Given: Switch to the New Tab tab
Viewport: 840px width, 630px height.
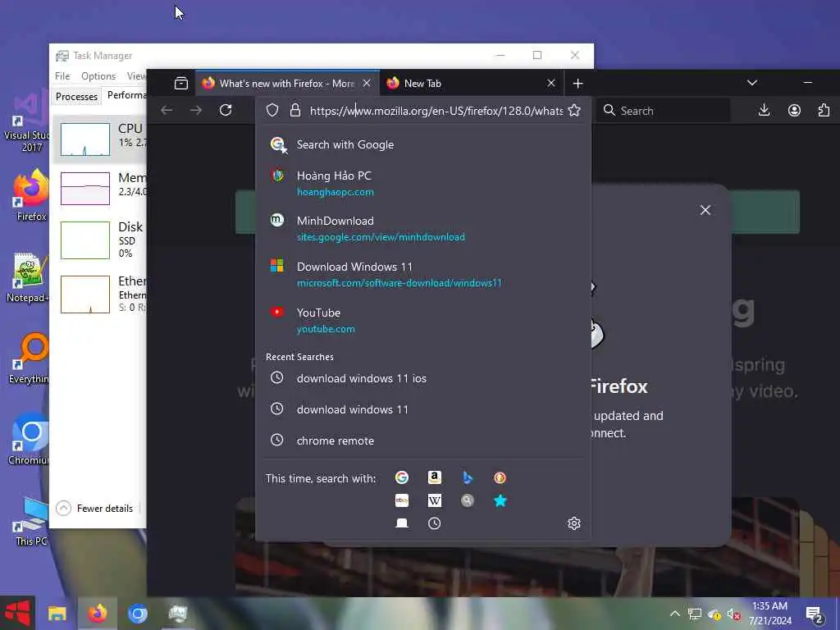Looking at the screenshot, I should (470, 83).
